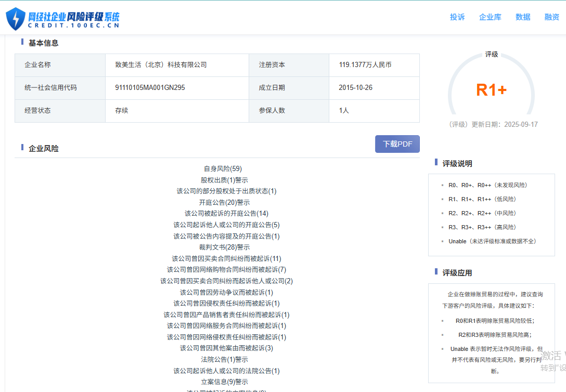The width and height of the screenshot is (566, 392).
Task: Click the rating update date 2025-09-17
Action: click(x=521, y=124)
